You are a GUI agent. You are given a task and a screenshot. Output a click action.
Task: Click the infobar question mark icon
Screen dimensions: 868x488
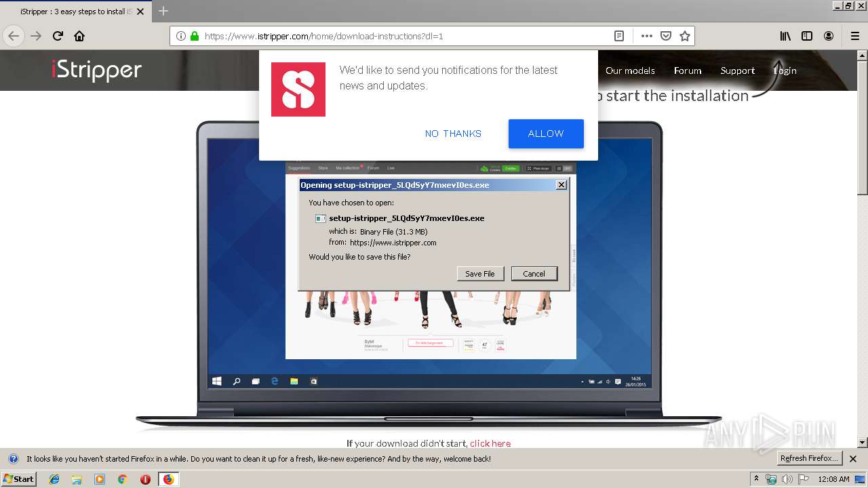(x=14, y=459)
